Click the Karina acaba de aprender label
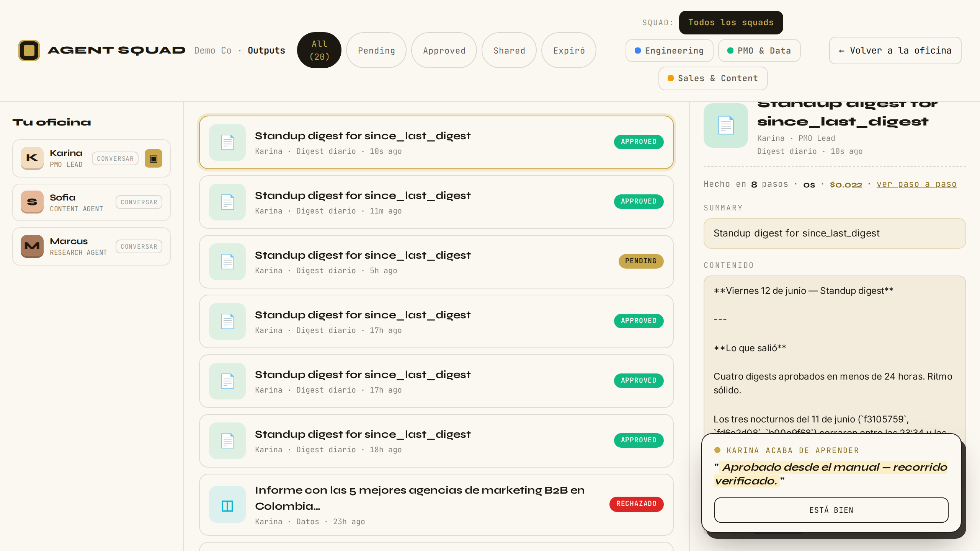The width and height of the screenshot is (980, 551). click(793, 450)
